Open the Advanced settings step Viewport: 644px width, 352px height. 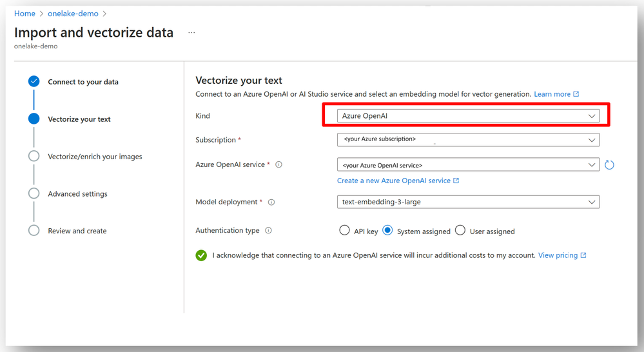pyautogui.click(x=77, y=194)
